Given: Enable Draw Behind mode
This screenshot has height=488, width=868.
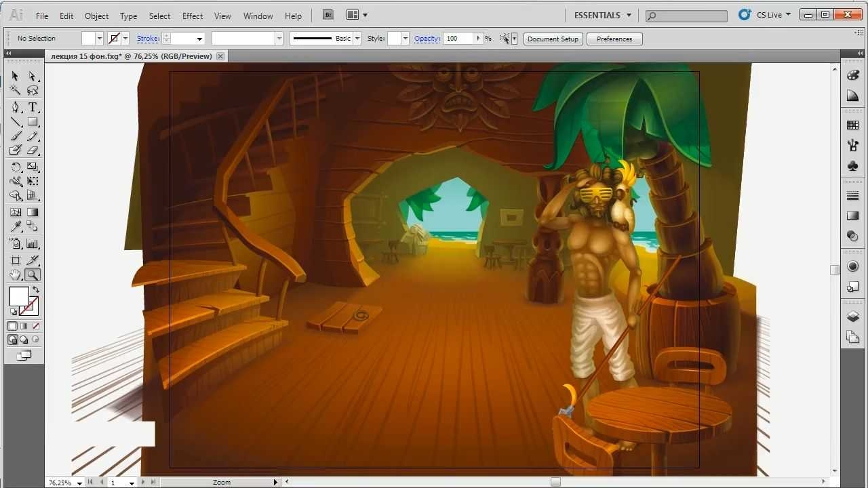Looking at the screenshot, I should pyautogui.click(x=24, y=340).
